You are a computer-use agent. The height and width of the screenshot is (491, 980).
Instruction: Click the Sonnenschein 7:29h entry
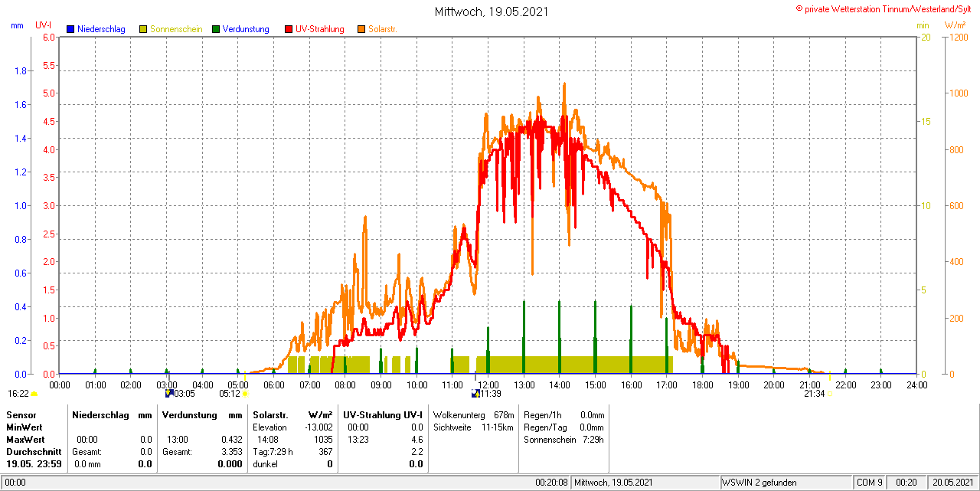[x=564, y=440]
